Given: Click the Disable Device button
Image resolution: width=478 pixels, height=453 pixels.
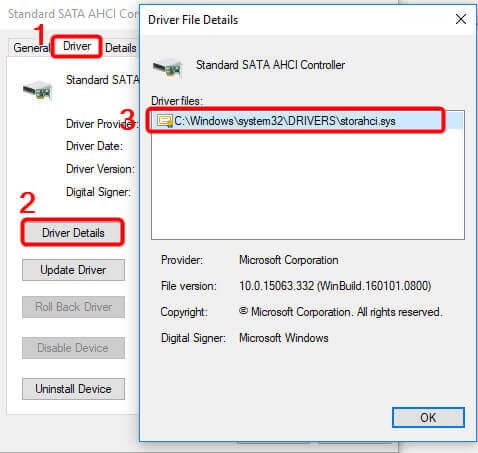Looking at the screenshot, I should point(73,348).
